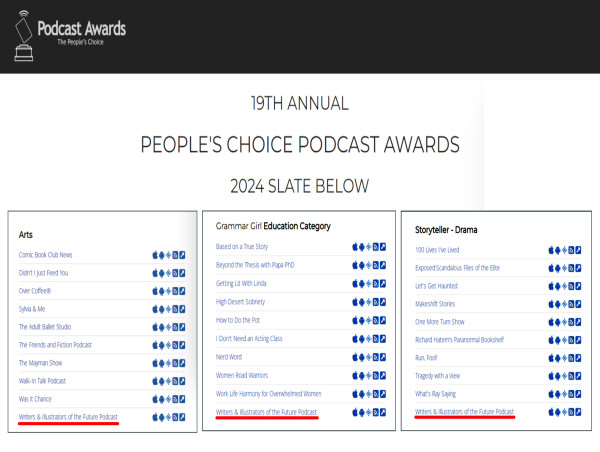This screenshot has width=600, height=452.
Task: Open Let's Get Haunted link
Action: click(x=436, y=286)
